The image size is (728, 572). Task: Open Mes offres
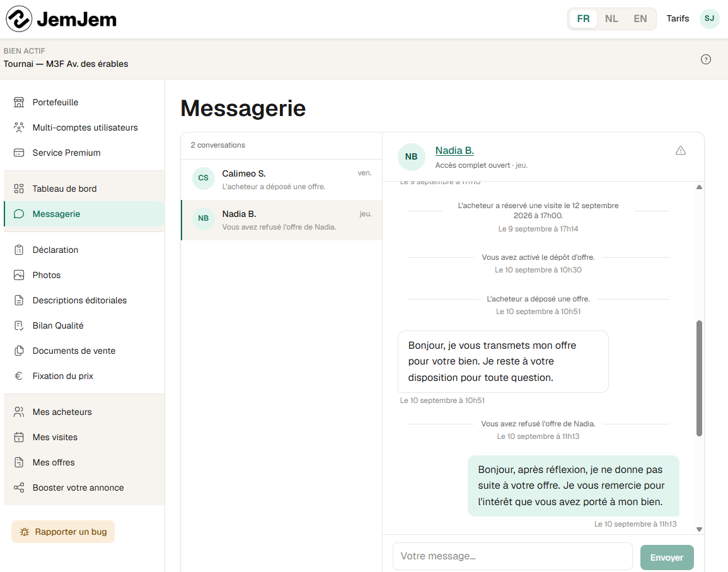coord(84,462)
